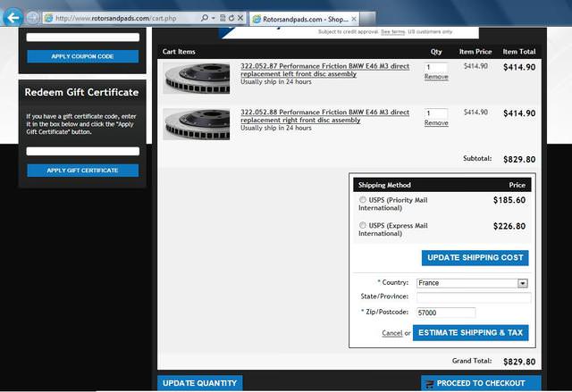Viewport: 572px width, 392px height.
Task: Remove the left front disc assembly item
Action: [x=436, y=77]
